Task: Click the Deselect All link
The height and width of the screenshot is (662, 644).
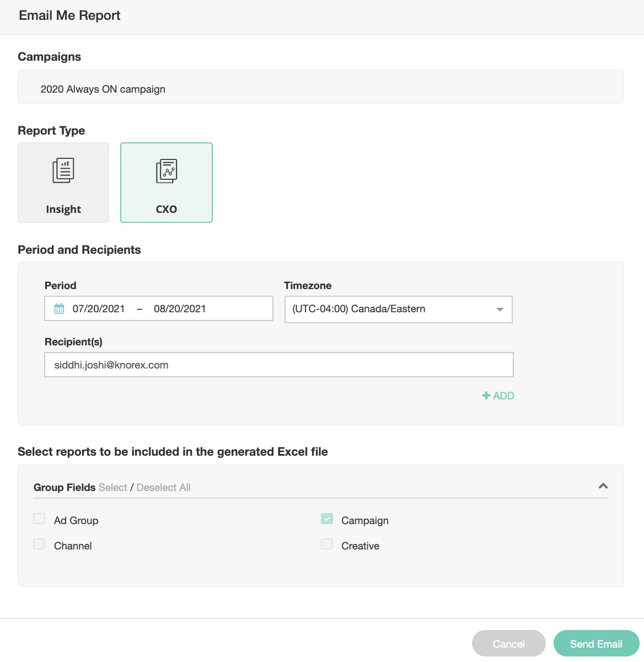Action: click(163, 488)
